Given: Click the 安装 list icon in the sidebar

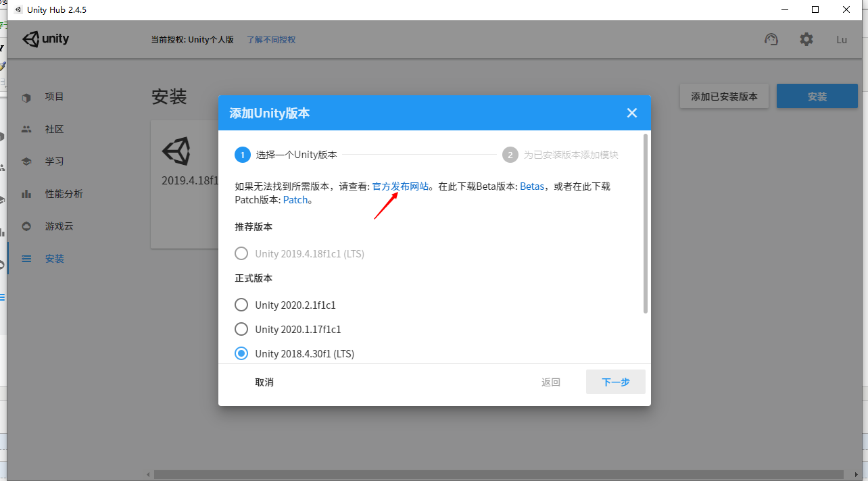Looking at the screenshot, I should [26, 259].
